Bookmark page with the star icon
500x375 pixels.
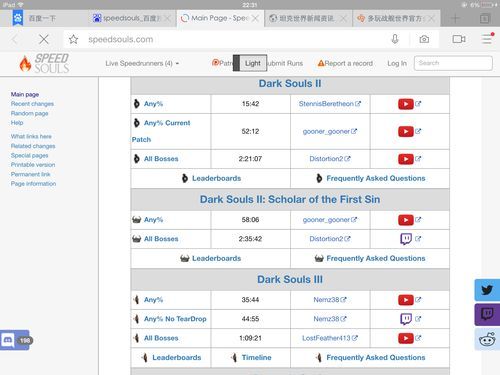(x=73, y=39)
